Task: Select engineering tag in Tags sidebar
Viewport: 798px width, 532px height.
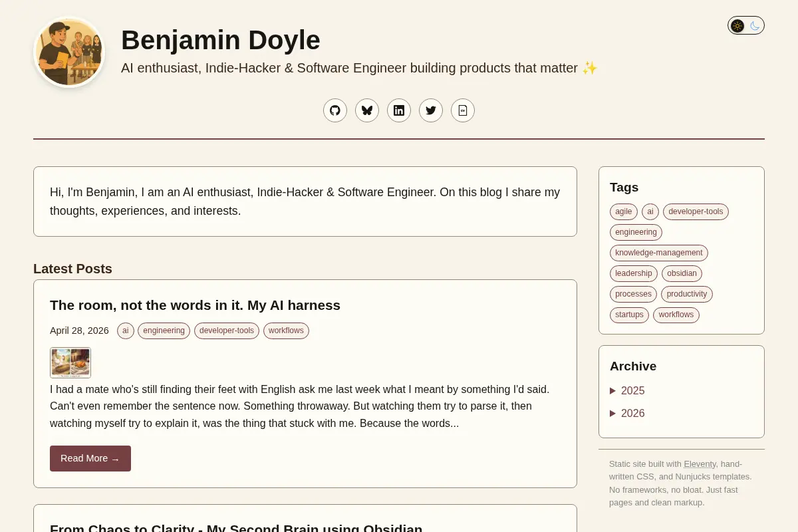Action: tap(636, 232)
